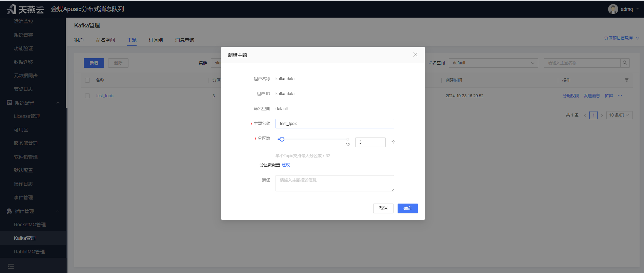The image size is (644, 273).
Task: Focus the 主题名称 input field
Action: (x=335, y=124)
